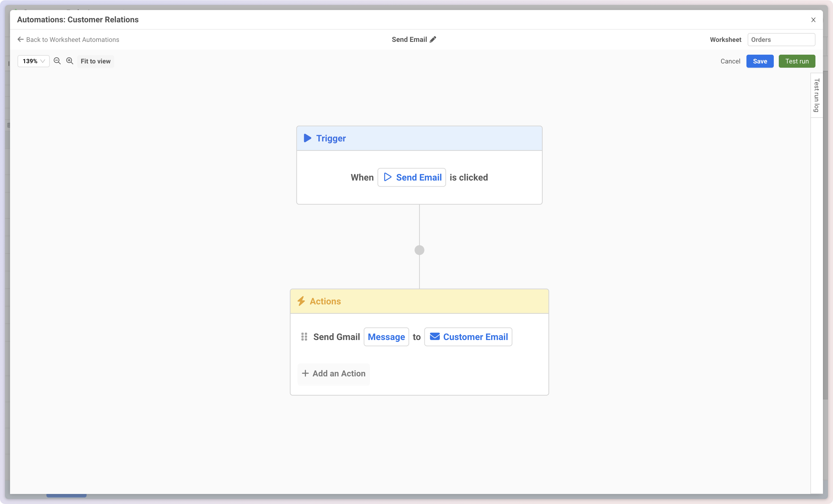Click the zoom out magnifier icon
The width and height of the screenshot is (833, 504).
[57, 61]
